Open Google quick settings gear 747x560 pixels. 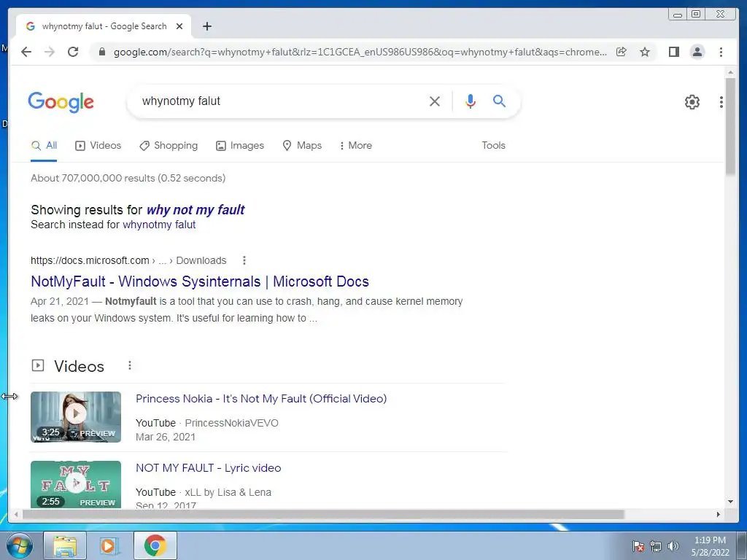point(692,102)
